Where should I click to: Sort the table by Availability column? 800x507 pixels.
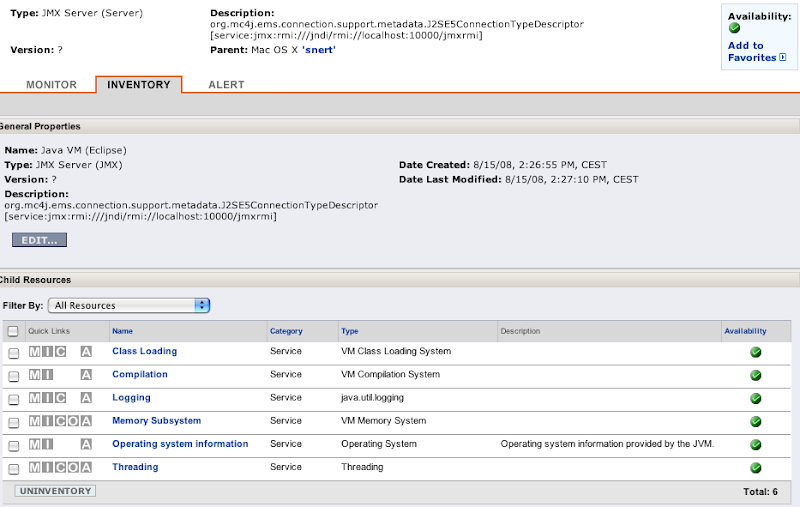tap(744, 331)
